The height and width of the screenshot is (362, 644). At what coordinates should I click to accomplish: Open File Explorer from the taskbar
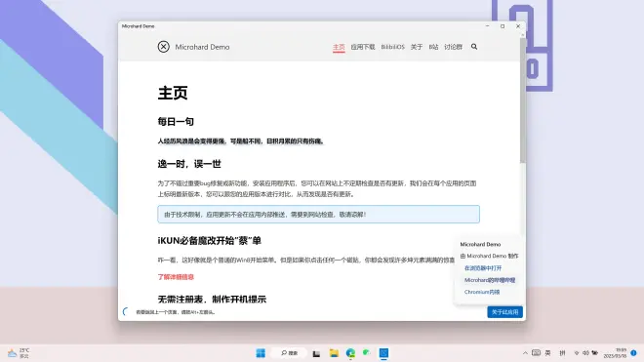click(x=334, y=353)
